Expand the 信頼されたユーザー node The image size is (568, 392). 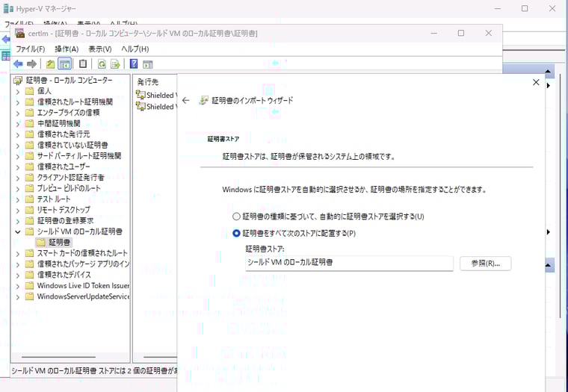pos(18,167)
